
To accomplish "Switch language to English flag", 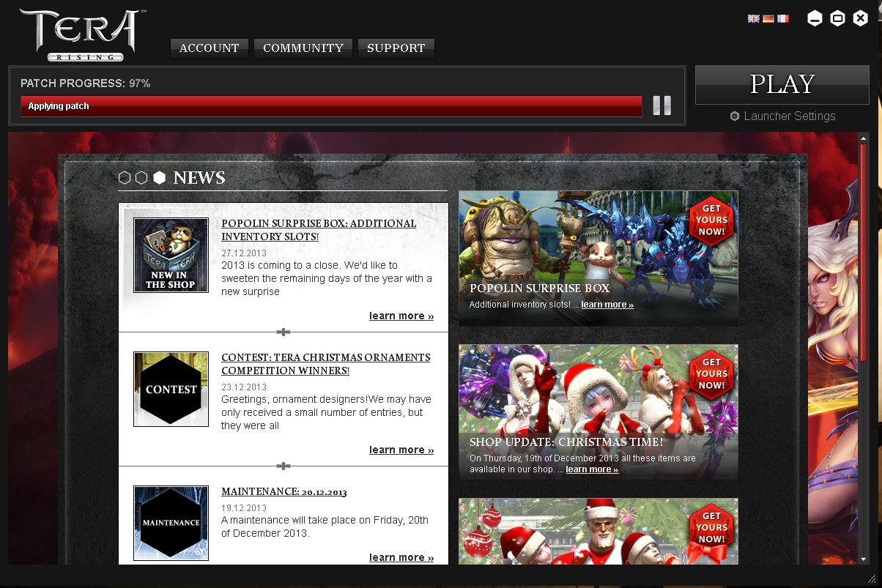I will (754, 19).
